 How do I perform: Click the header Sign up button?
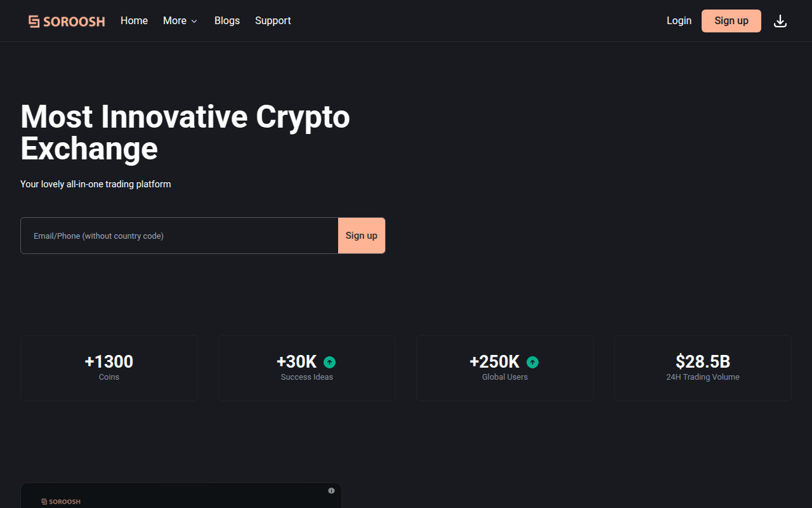(x=731, y=21)
